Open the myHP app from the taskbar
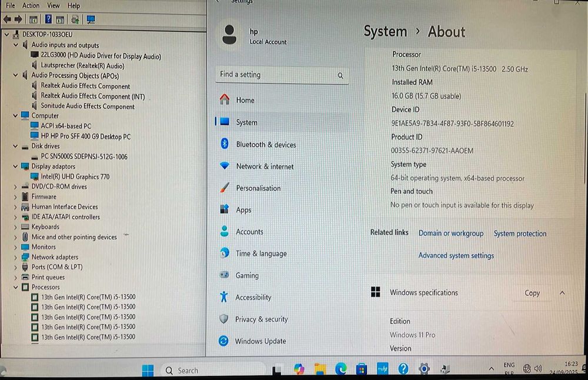The width and height of the screenshot is (588, 380). [383, 369]
